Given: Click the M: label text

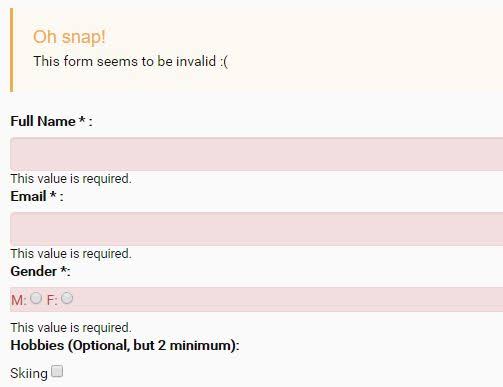Looking at the screenshot, I should (19, 300).
